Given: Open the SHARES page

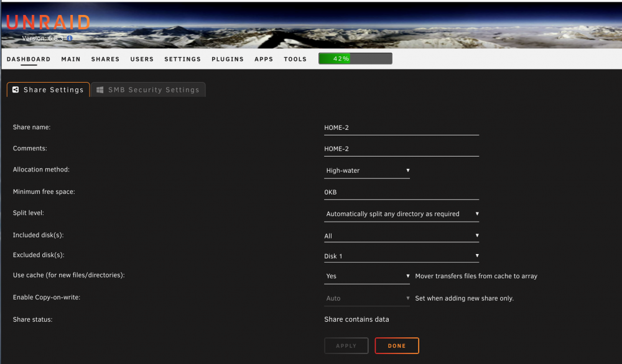Looking at the screenshot, I should pyautogui.click(x=105, y=59).
